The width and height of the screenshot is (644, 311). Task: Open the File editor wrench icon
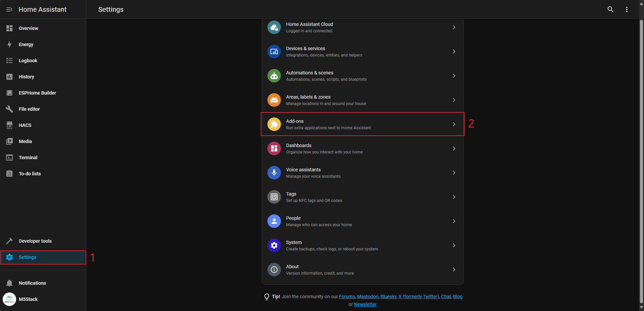point(9,109)
